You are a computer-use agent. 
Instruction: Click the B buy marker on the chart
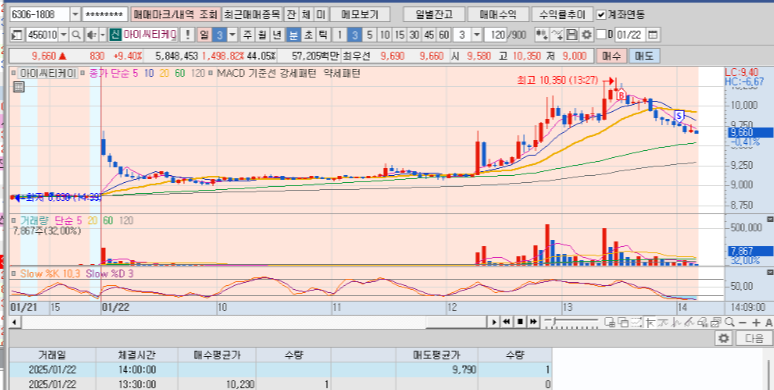[621, 95]
